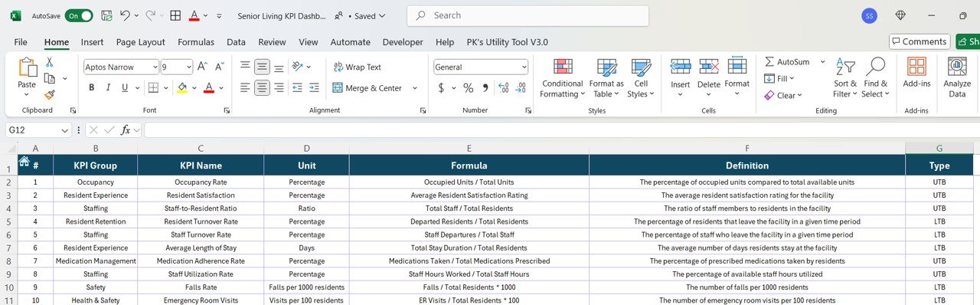Open fill color dropdown arrow
The width and height of the screenshot is (980, 305).
(x=194, y=88)
